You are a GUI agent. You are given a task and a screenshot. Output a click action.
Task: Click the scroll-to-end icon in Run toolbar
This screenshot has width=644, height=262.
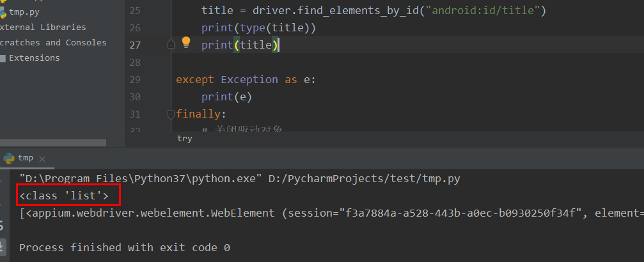click(3, 246)
